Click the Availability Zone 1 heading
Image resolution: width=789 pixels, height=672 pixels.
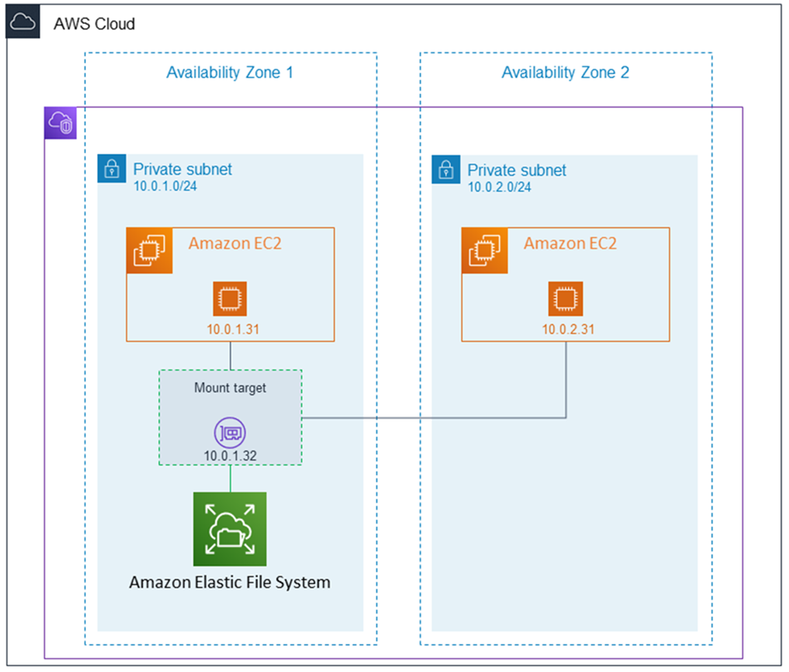(x=229, y=72)
